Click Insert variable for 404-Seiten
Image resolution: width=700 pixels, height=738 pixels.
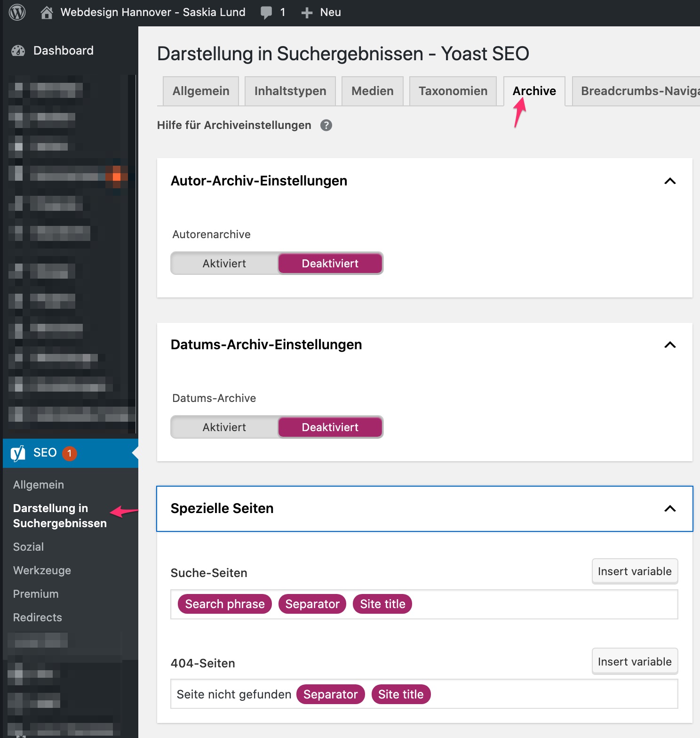tap(635, 662)
